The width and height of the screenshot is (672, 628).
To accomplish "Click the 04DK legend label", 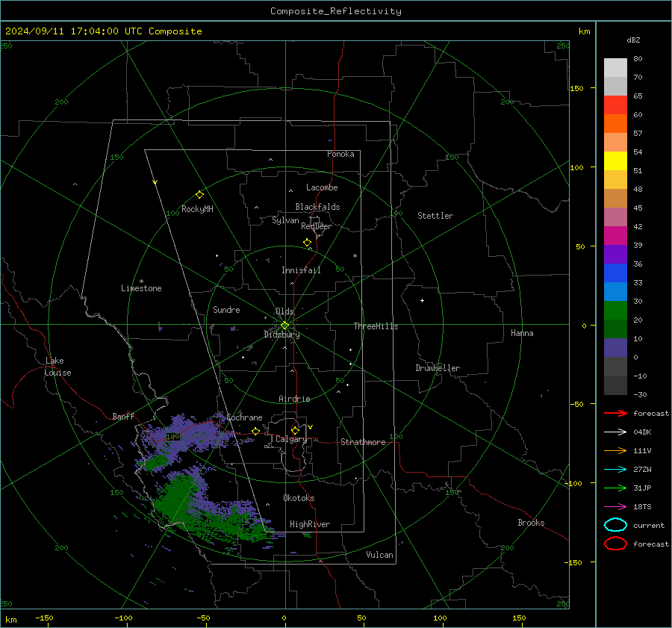I will [x=642, y=432].
